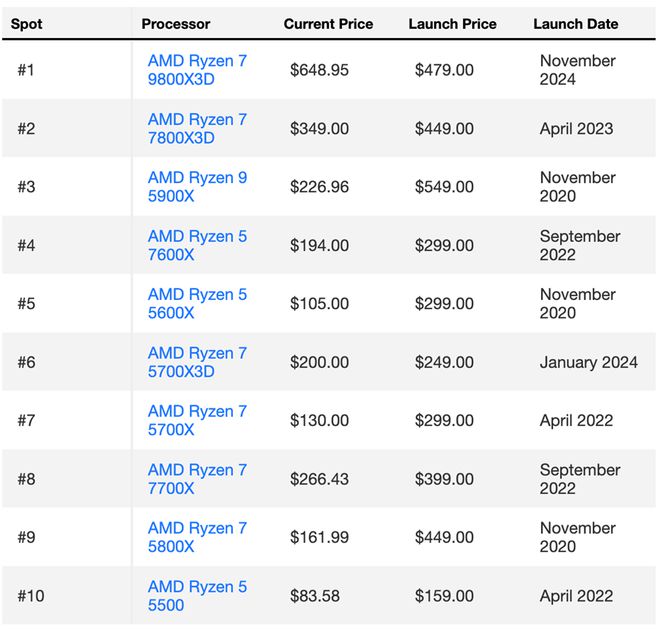Open the AMD Ryzen 7 7800X3D link

[x=197, y=128]
